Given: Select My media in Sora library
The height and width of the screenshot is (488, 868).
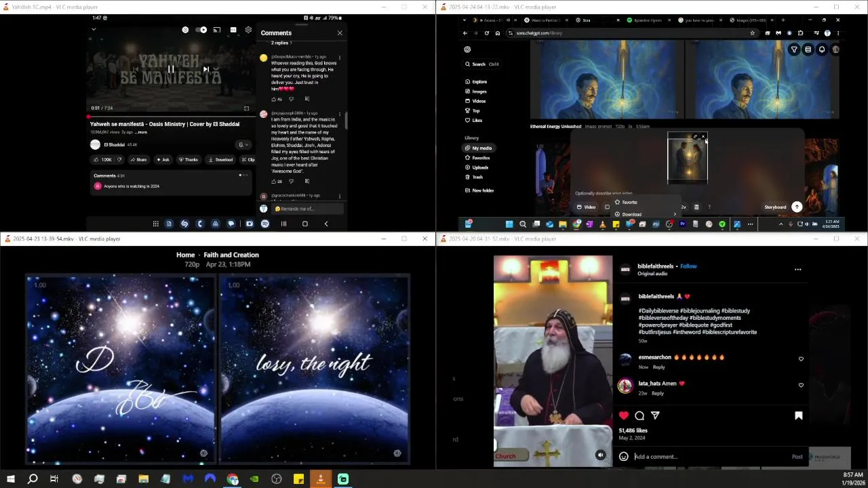Looking at the screenshot, I should tap(479, 148).
